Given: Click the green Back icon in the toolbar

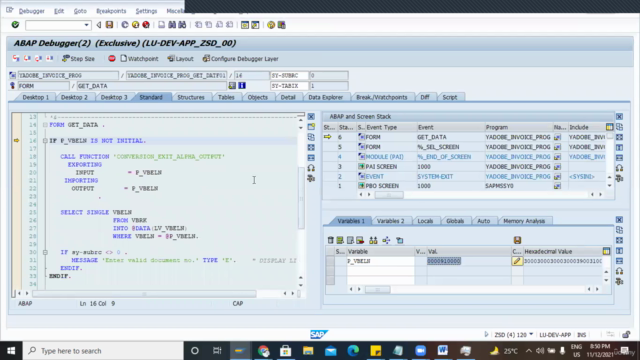Looking at the screenshot, I should coord(125,25).
